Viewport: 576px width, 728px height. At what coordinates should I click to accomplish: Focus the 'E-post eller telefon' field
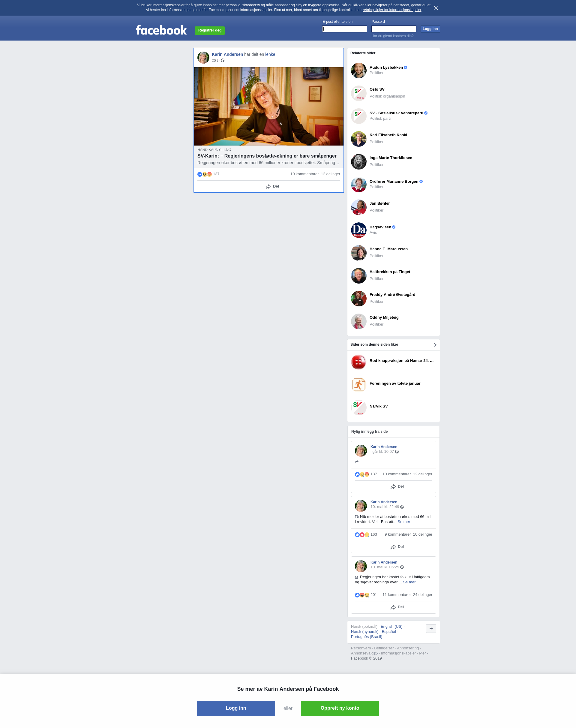click(x=344, y=29)
